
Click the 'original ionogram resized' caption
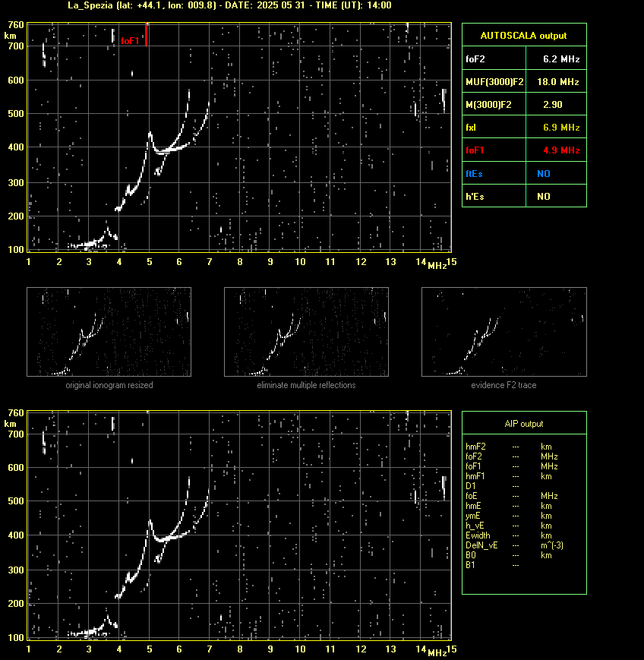[x=109, y=385]
